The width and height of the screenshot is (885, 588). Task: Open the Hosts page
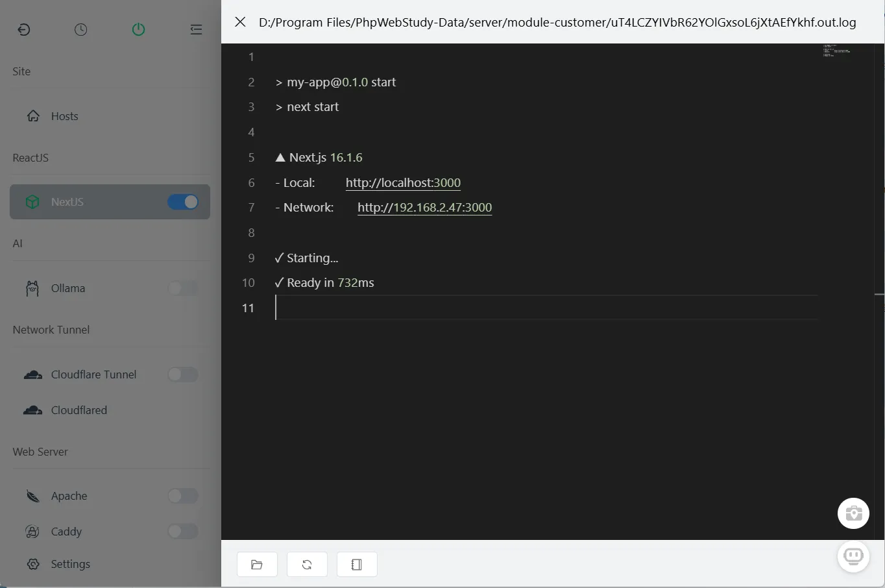click(64, 116)
